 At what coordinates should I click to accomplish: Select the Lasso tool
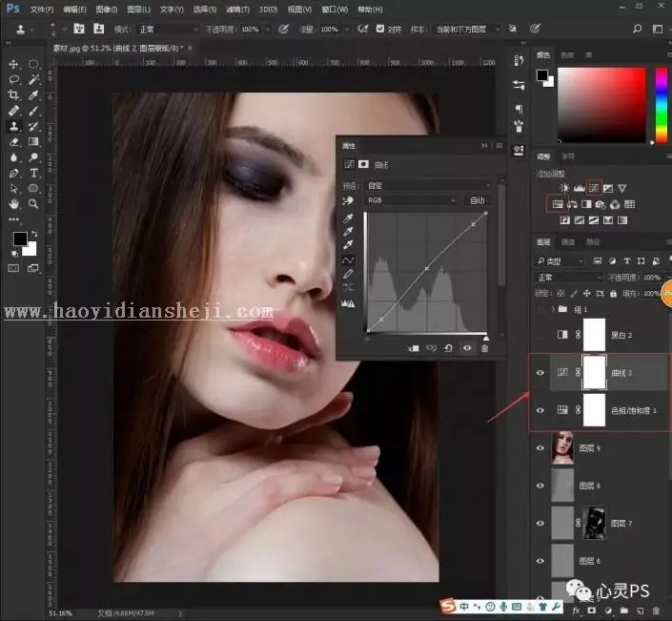(x=13, y=80)
